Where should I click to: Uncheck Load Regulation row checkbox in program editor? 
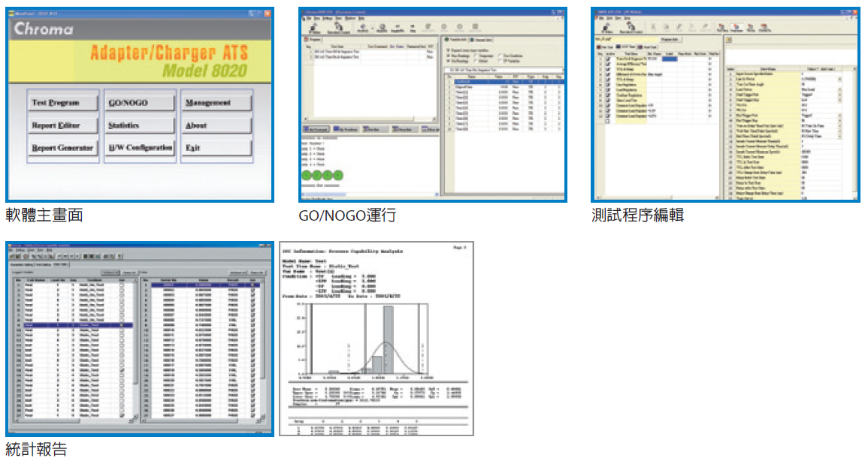tap(608, 90)
